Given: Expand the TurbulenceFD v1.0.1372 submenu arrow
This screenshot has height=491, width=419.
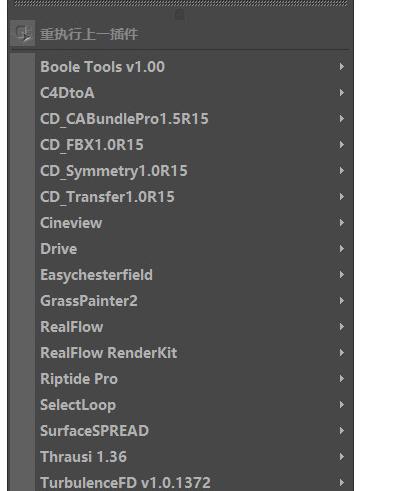Looking at the screenshot, I should (x=342, y=483).
